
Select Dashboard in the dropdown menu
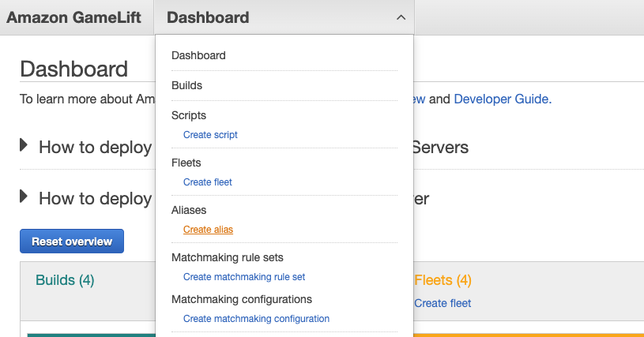[198, 55]
